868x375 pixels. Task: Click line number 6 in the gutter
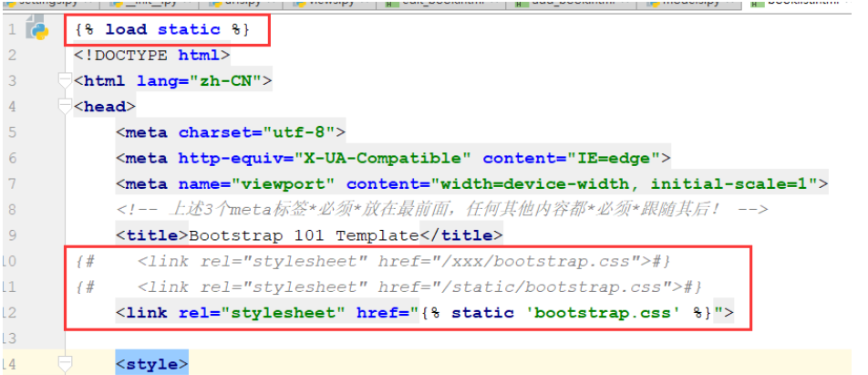click(12, 159)
